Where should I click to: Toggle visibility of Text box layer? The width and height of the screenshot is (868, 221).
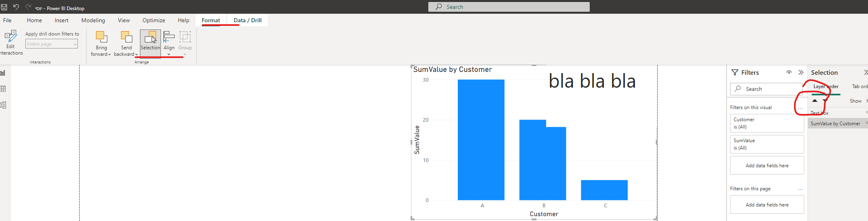tap(866, 113)
